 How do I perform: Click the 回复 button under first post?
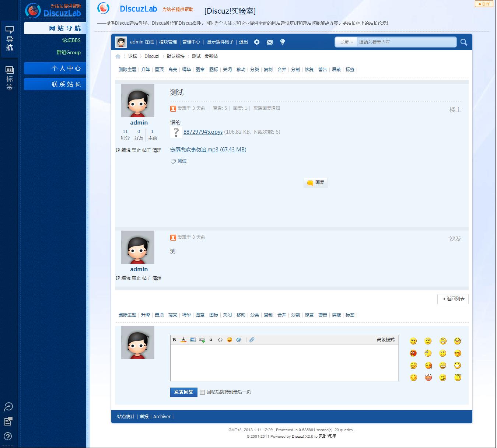pyautogui.click(x=316, y=182)
